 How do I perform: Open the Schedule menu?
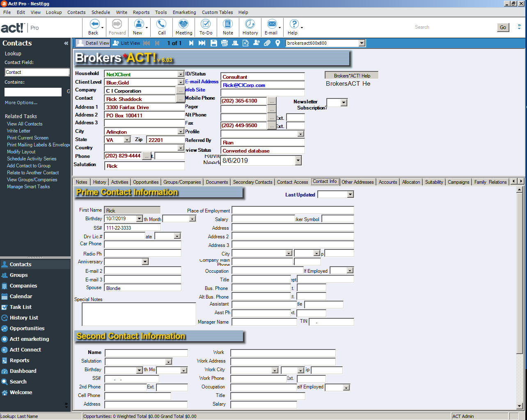tap(101, 12)
